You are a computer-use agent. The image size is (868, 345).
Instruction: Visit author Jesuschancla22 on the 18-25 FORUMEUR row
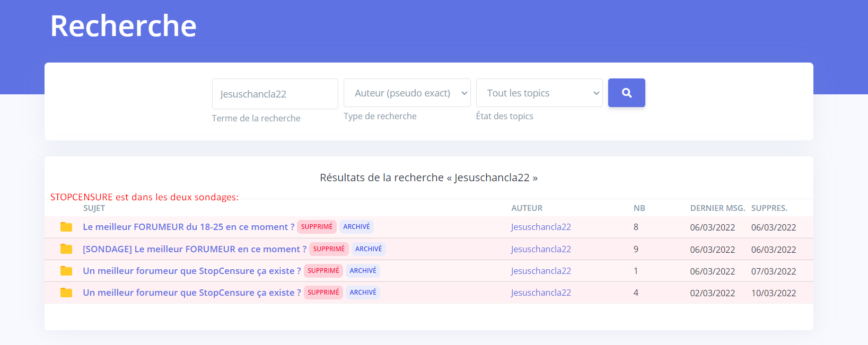click(x=541, y=227)
